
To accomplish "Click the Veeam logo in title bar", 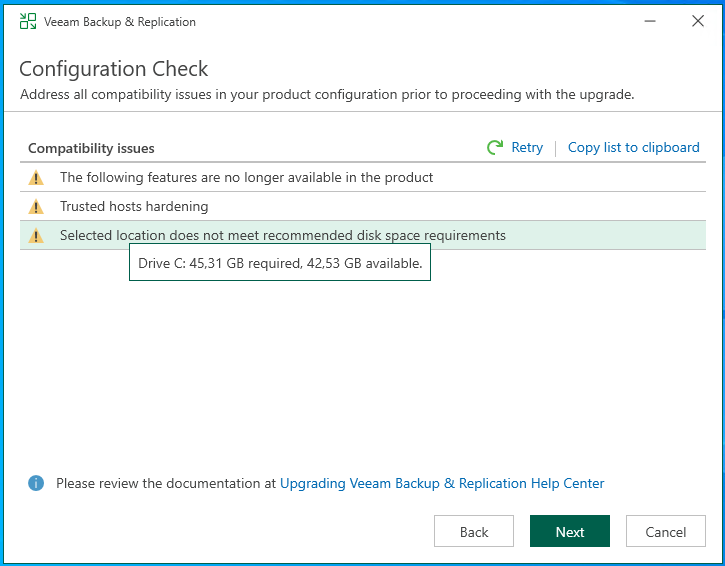I will (x=28, y=21).
